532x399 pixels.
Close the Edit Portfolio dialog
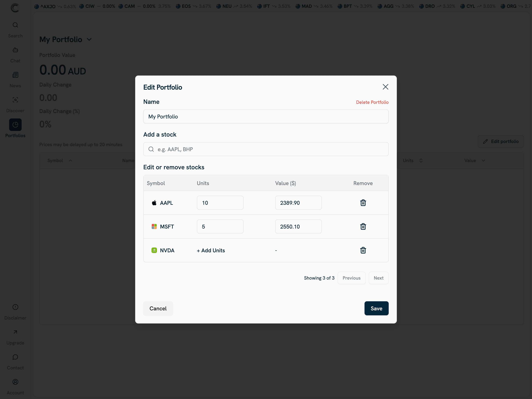point(385,87)
